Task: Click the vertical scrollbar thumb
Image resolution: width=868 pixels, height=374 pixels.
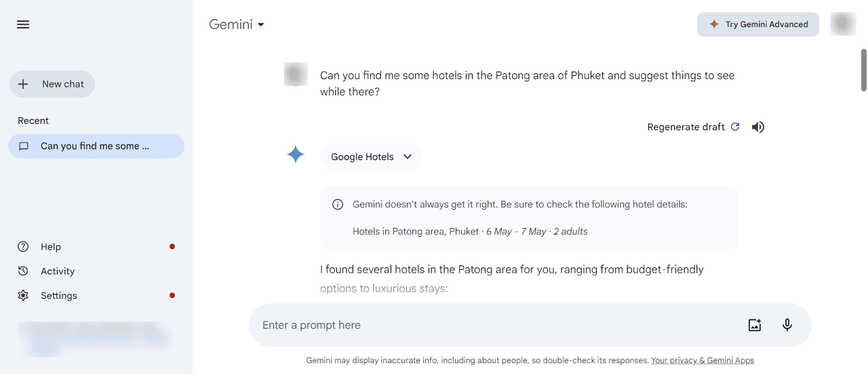Action: (864, 70)
